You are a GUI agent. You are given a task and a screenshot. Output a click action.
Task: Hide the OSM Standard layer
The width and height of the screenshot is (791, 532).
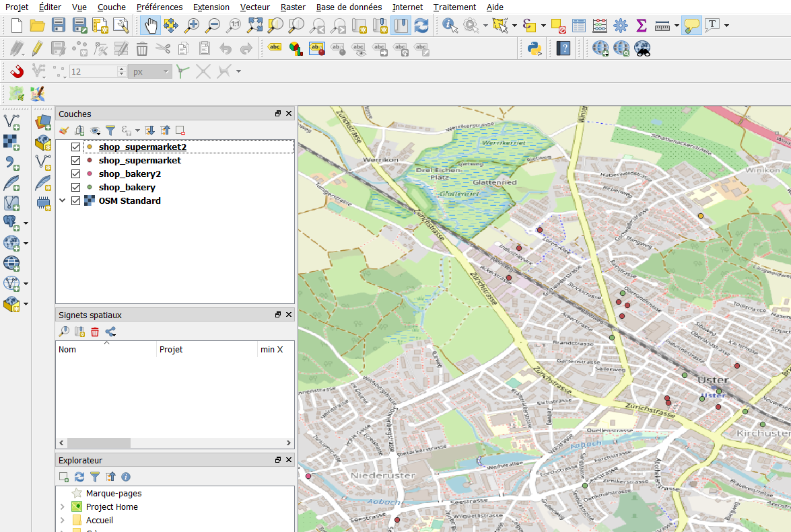[75, 201]
